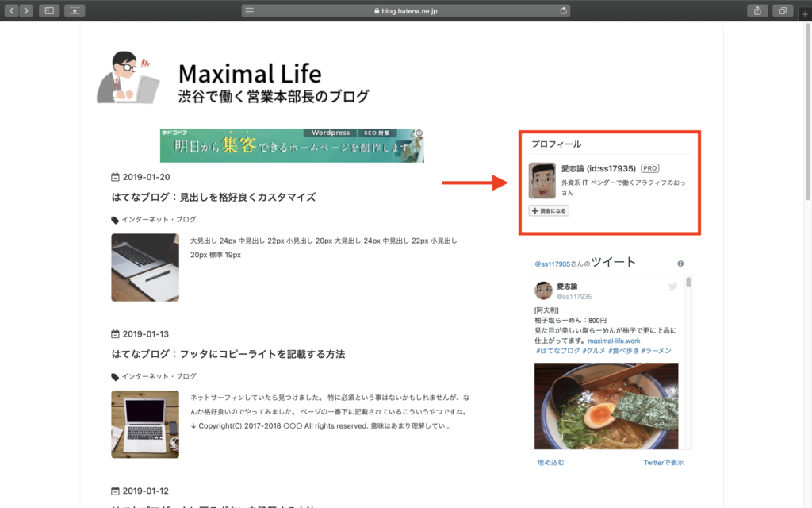Click the category tag under the 2019-01-20 post
Screen dimensions: 812x508
159,220
